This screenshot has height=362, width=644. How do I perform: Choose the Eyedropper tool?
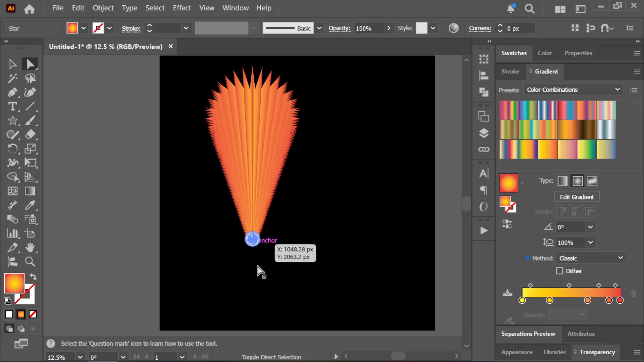[x=30, y=205]
